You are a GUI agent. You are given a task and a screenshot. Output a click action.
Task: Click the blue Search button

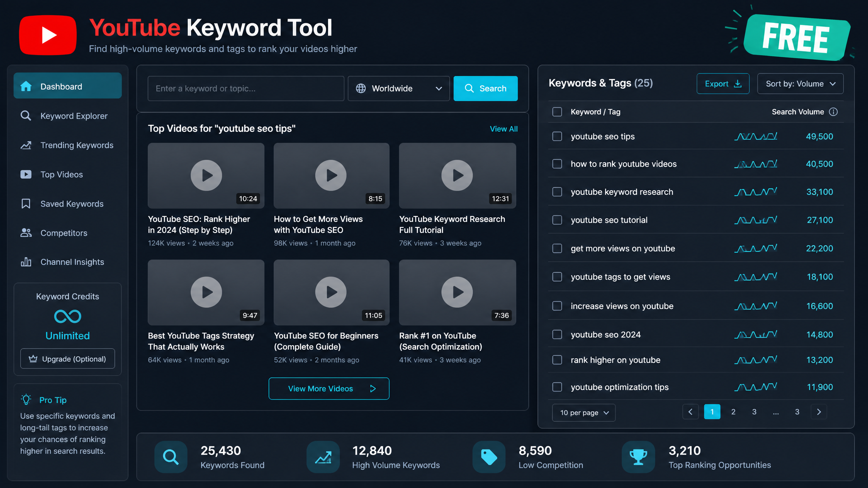486,89
